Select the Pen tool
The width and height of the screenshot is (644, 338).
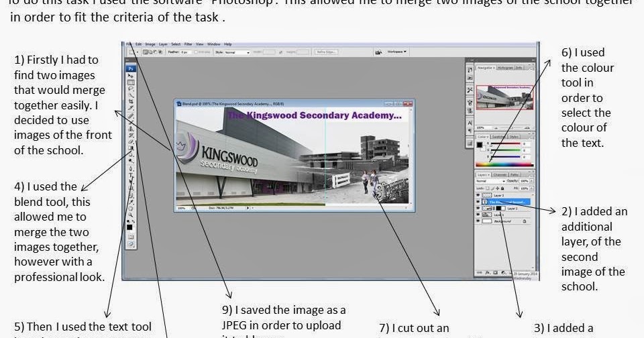point(131,169)
